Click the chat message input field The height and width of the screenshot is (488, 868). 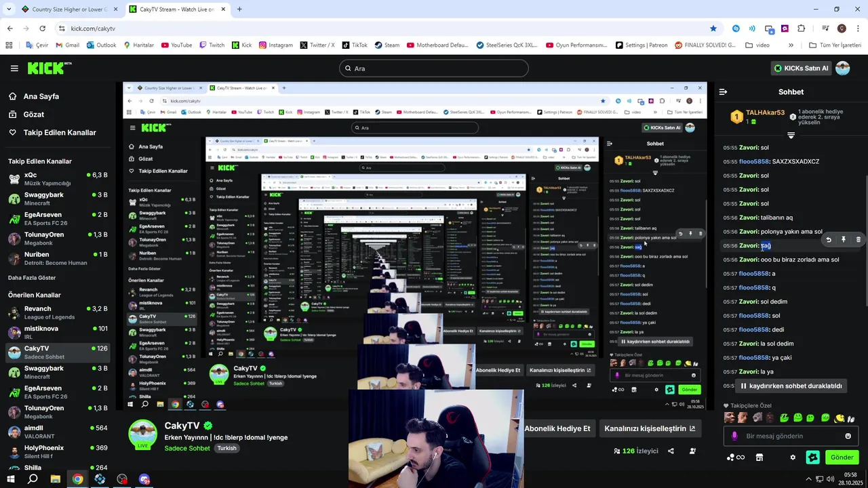(791, 436)
